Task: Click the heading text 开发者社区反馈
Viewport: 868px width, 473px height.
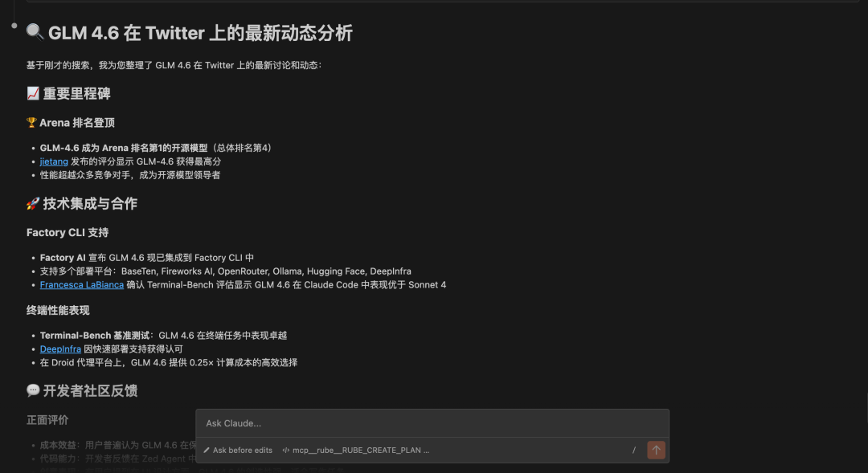Action: click(x=90, y=390)
